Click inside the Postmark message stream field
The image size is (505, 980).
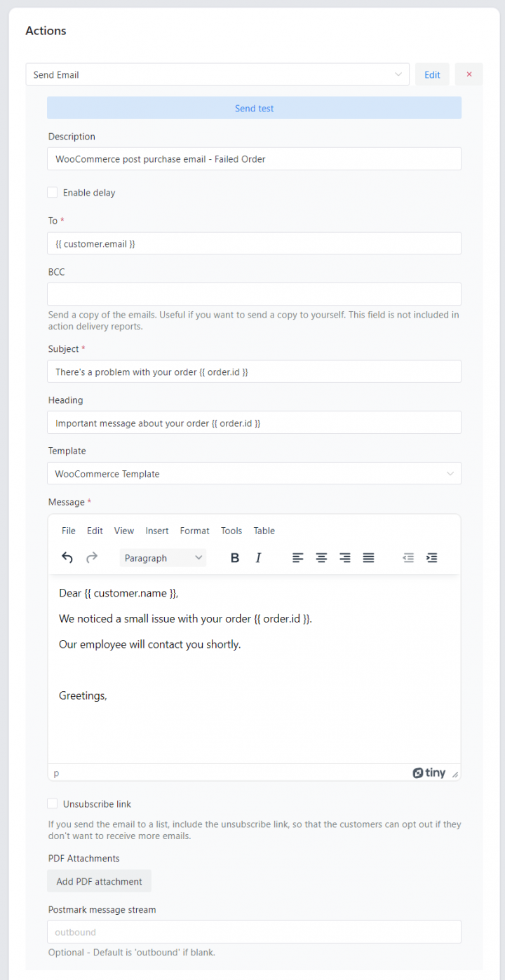(254, 932)
